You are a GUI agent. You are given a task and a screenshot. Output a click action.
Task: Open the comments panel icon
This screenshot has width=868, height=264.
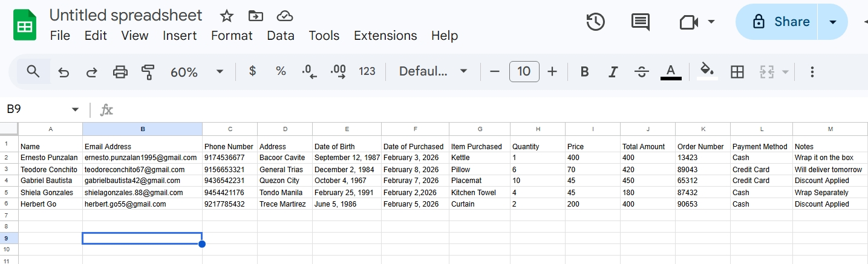tap(640, 22)
